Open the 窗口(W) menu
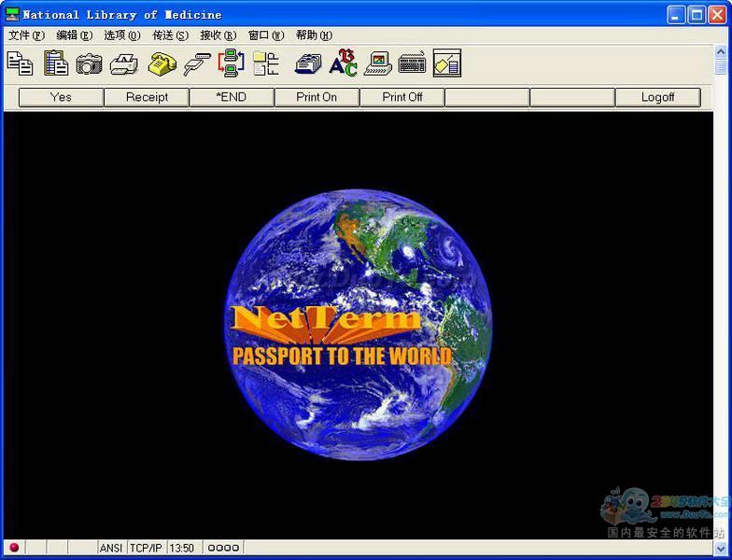This screenshot has width=732, height=560. (265, 35)
